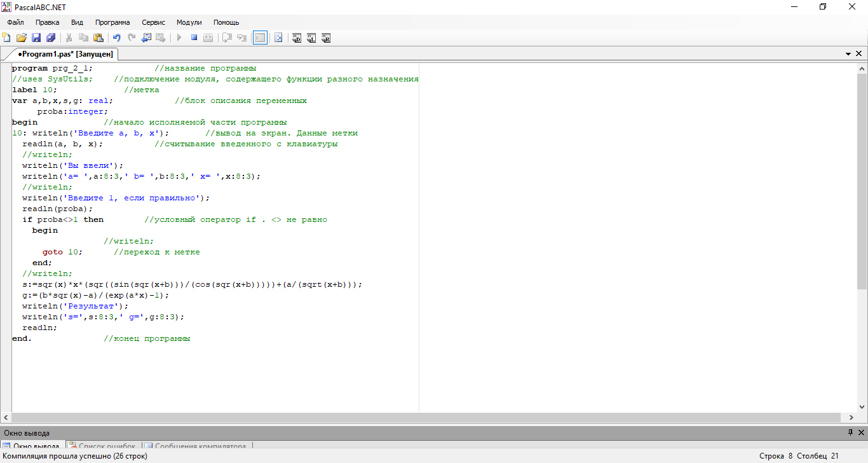Open the Файл menu
This screenshot has width=868, height=463.
coord(15,22)
